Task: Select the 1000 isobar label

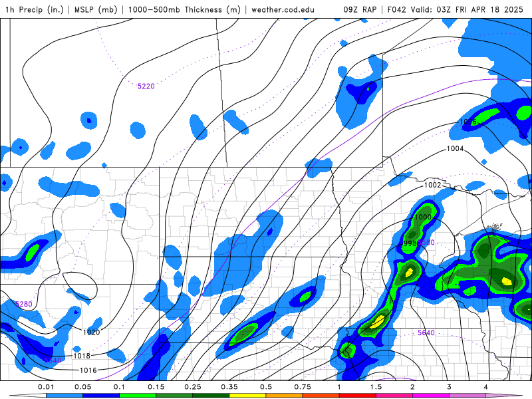Action: (423, 217)
